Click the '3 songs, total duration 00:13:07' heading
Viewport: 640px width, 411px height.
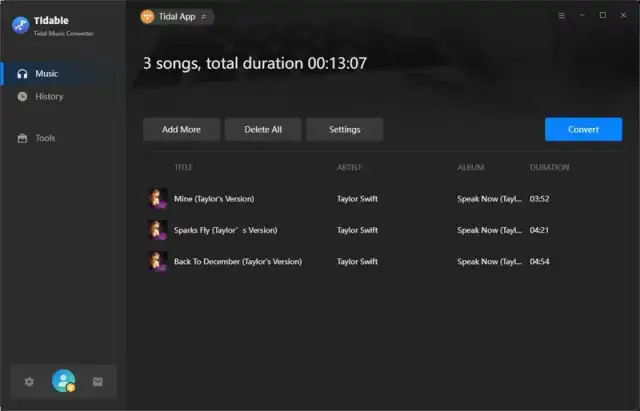(x=255, y=63)
